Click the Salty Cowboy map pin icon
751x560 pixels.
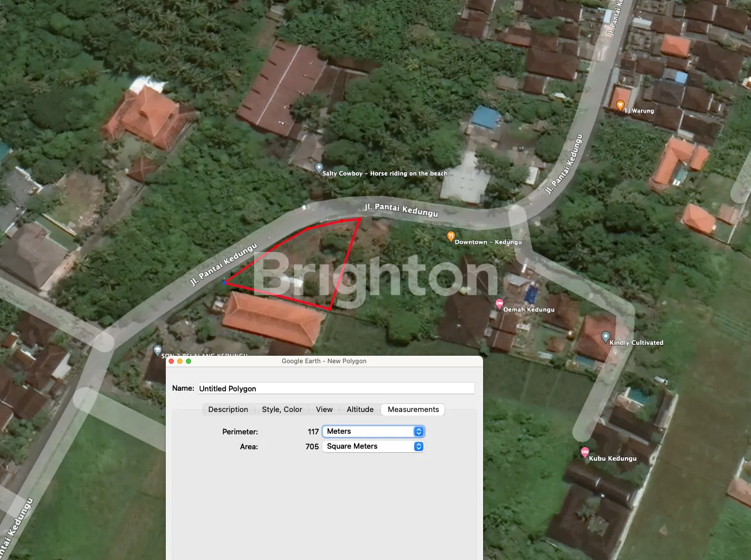[x=319, y=168]
